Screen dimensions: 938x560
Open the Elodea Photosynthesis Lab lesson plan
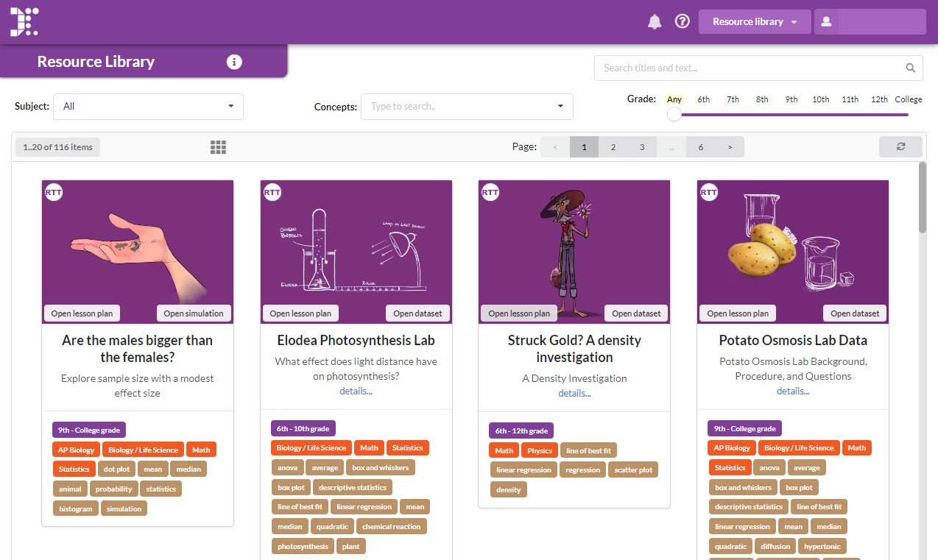300,313
